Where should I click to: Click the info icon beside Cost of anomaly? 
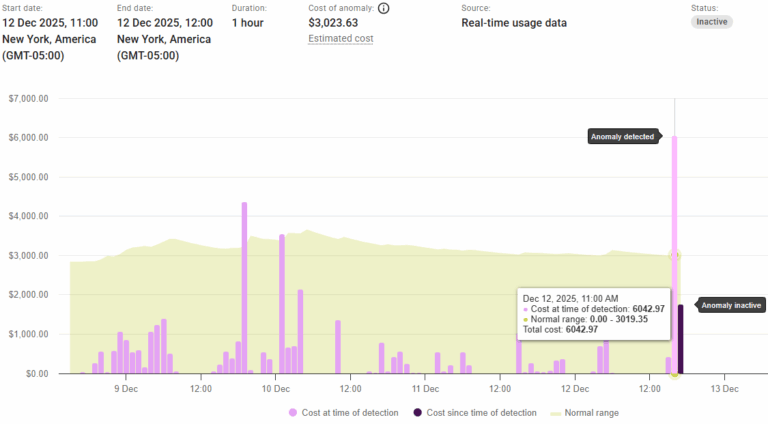click(x=384, y=8)
